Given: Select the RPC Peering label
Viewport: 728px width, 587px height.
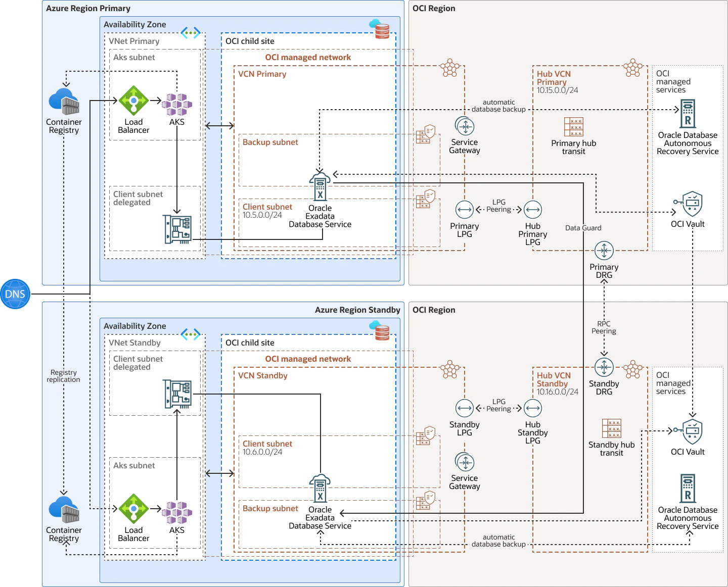Looking at the screenshot, I should [x=604, y=327].
